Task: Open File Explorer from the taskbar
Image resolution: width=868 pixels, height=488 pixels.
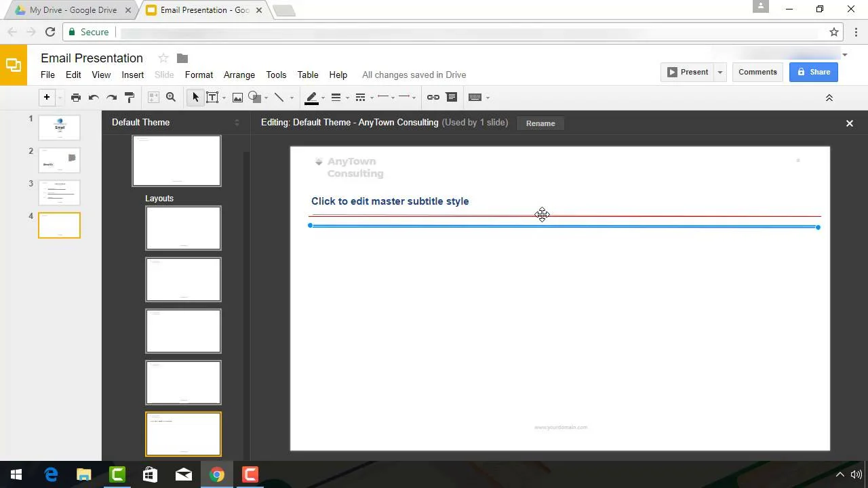Action: [x=83, y=474]
